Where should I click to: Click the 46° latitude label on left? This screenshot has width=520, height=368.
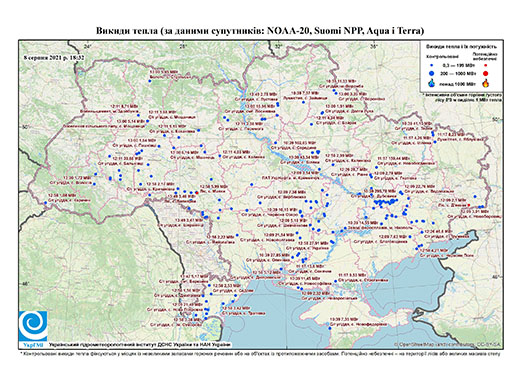click(x=25, y=284)
